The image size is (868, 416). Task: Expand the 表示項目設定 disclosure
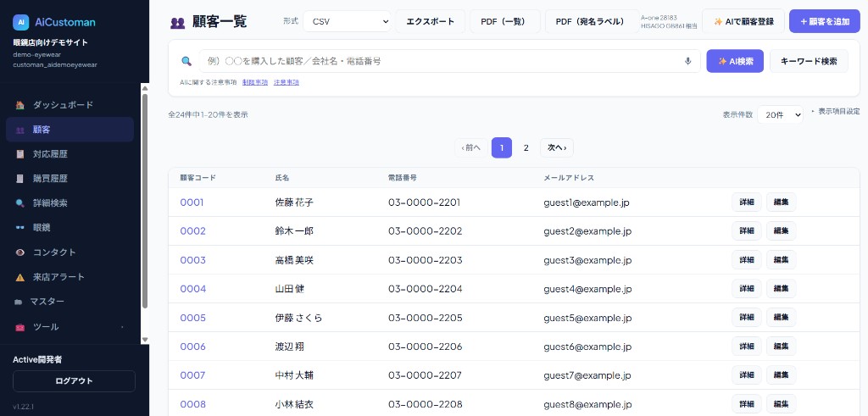[x=835, y=111]
